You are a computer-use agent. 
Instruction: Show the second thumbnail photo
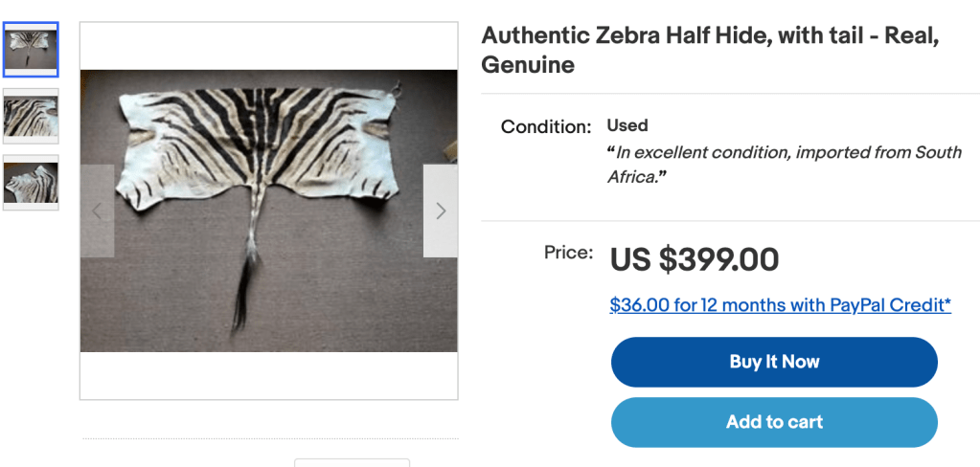(31, 117)
